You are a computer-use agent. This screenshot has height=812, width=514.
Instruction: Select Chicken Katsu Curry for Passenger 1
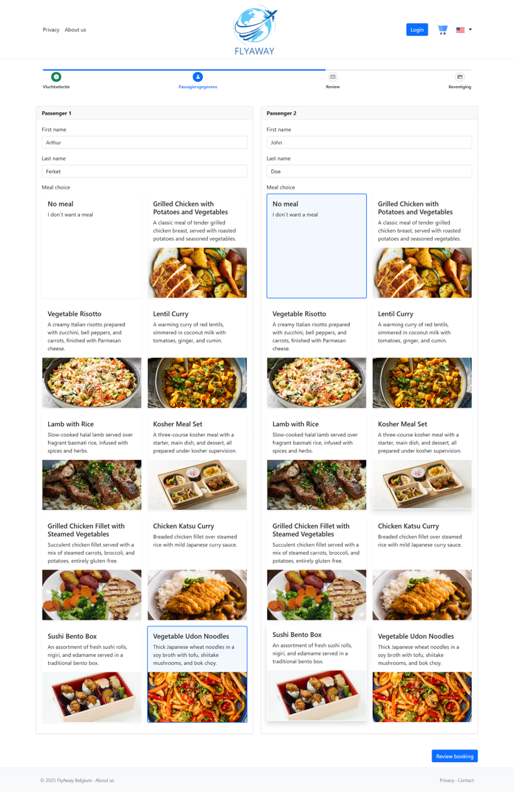197,568
